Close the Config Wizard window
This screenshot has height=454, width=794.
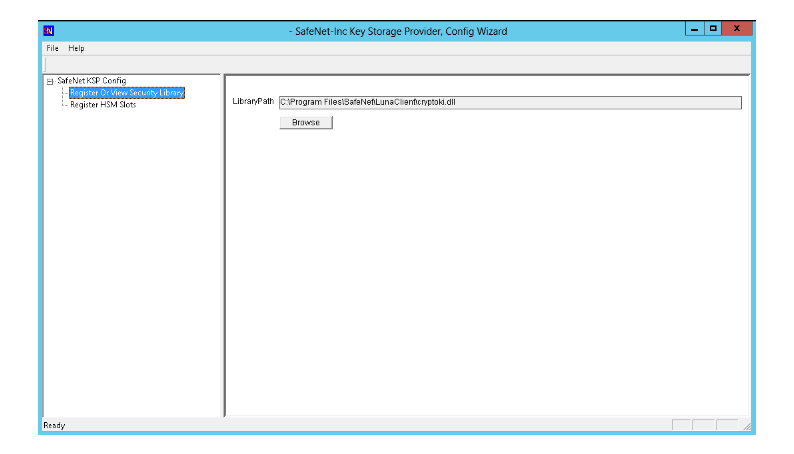[x=737, y=29]
